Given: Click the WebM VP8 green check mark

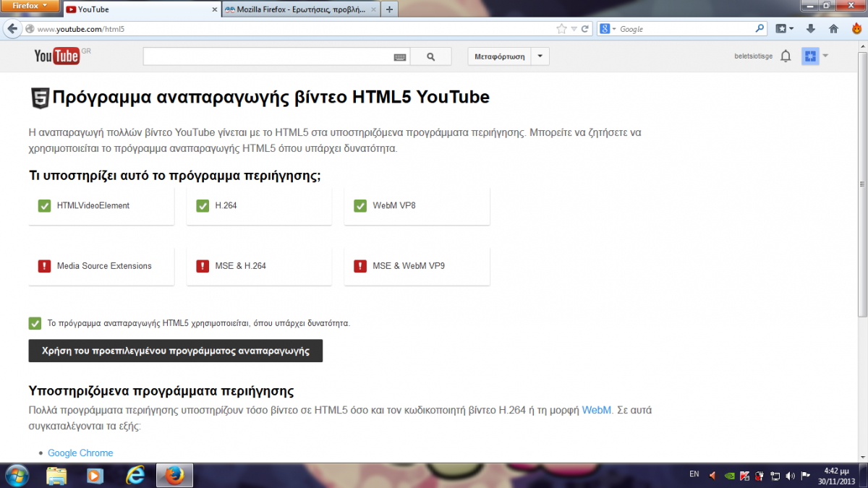Looking at the screenshot, I should point(360,206).
